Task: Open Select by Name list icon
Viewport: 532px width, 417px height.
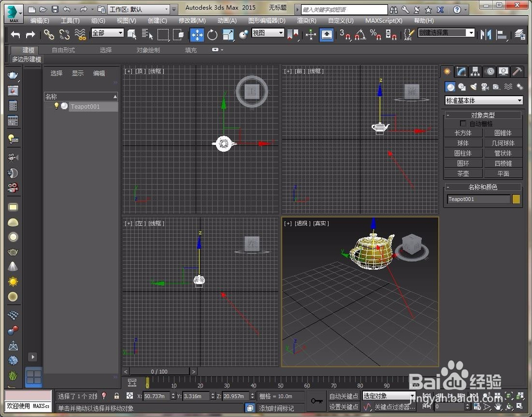Action: pyautogui.click(x=147, y=35)
